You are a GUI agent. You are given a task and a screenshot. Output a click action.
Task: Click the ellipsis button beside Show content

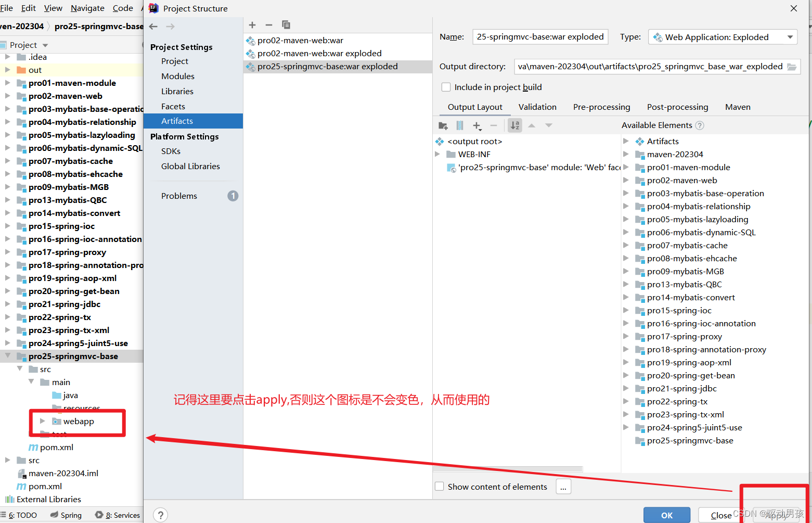coord(563,487)
